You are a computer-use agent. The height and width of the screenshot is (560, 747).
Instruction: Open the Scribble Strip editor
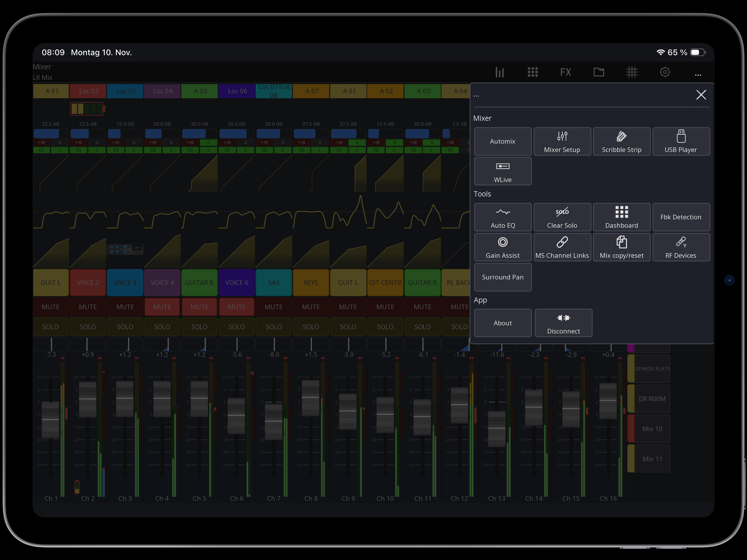(x=621, y=141)
